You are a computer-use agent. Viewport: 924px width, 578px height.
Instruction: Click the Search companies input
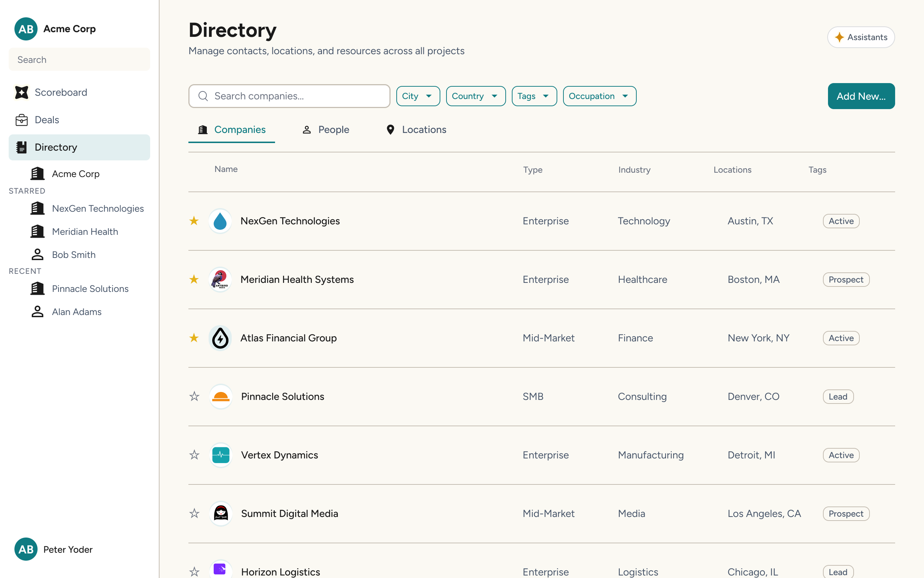tap(289, 96)
